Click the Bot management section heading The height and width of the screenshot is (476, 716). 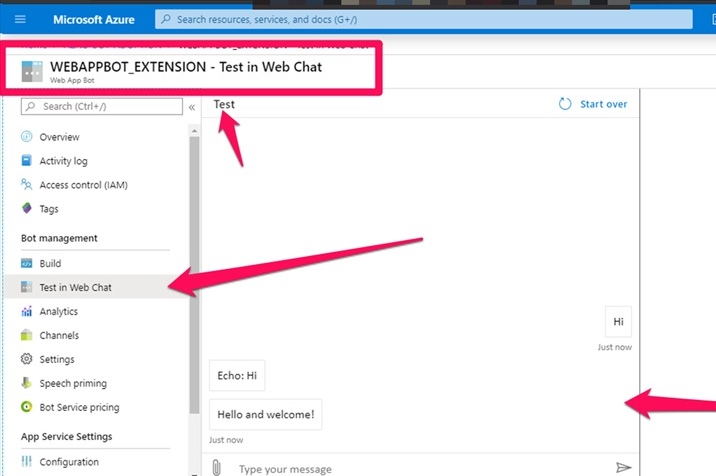[59, 238]
